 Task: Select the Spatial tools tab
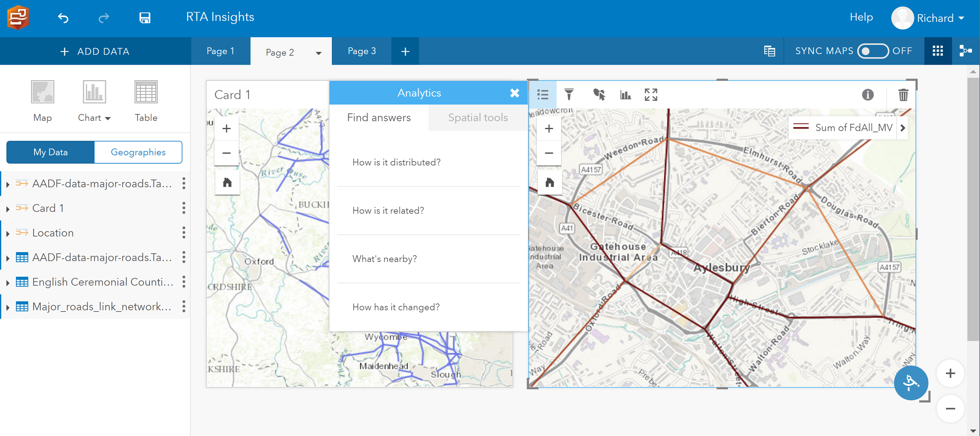(x=478, y=117)
